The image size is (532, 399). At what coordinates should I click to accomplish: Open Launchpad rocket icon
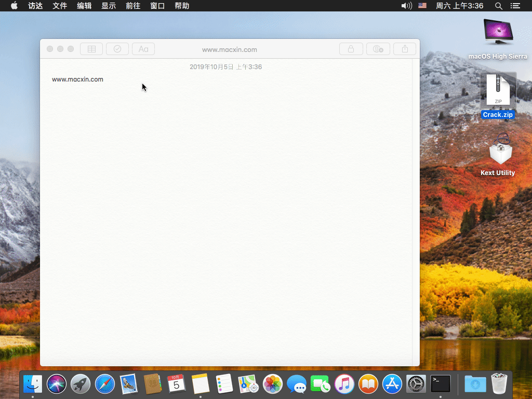(x=81, y=384)
